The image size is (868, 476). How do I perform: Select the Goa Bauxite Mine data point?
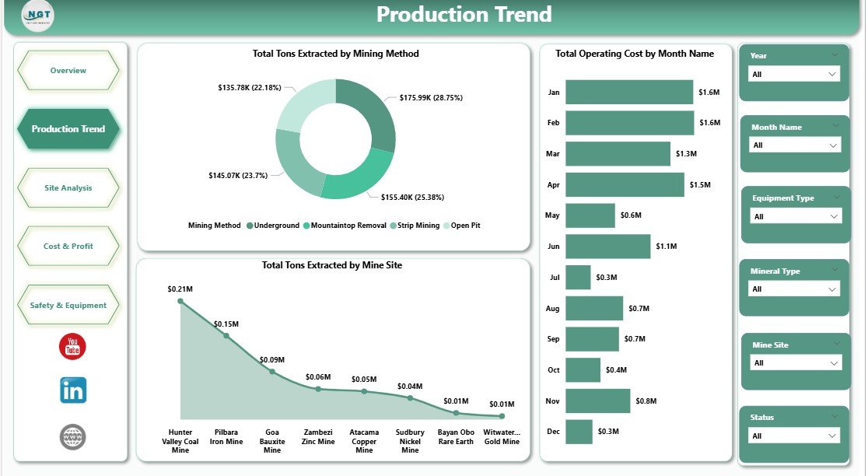point(272,372)
